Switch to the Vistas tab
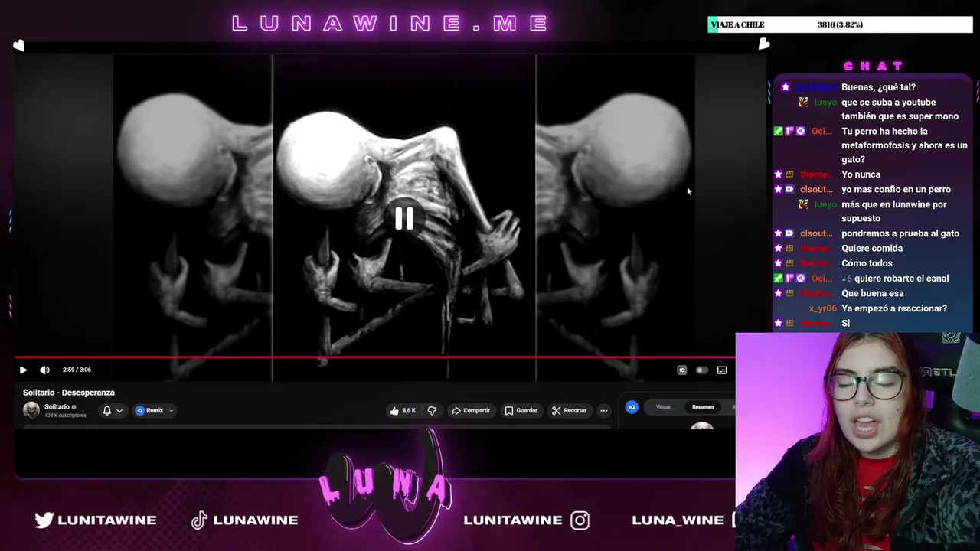The image size is (980, 551). (663, 407)
